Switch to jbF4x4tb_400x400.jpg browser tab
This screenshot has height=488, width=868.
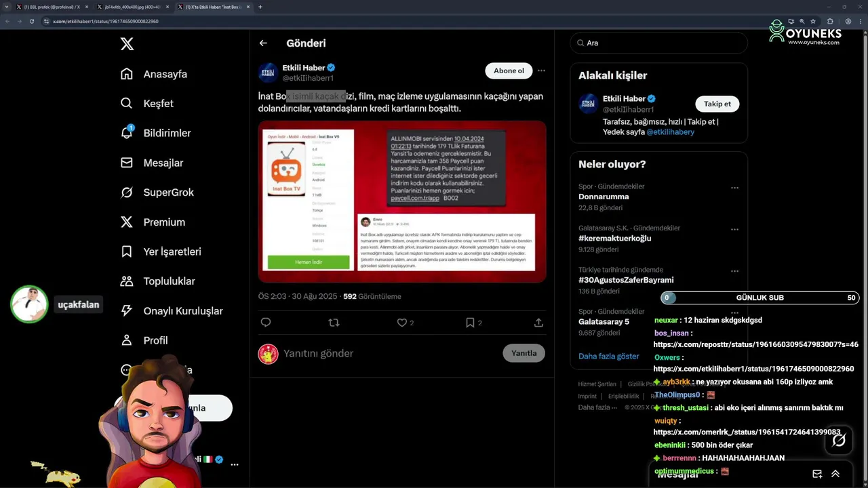(x=133, y=7)
